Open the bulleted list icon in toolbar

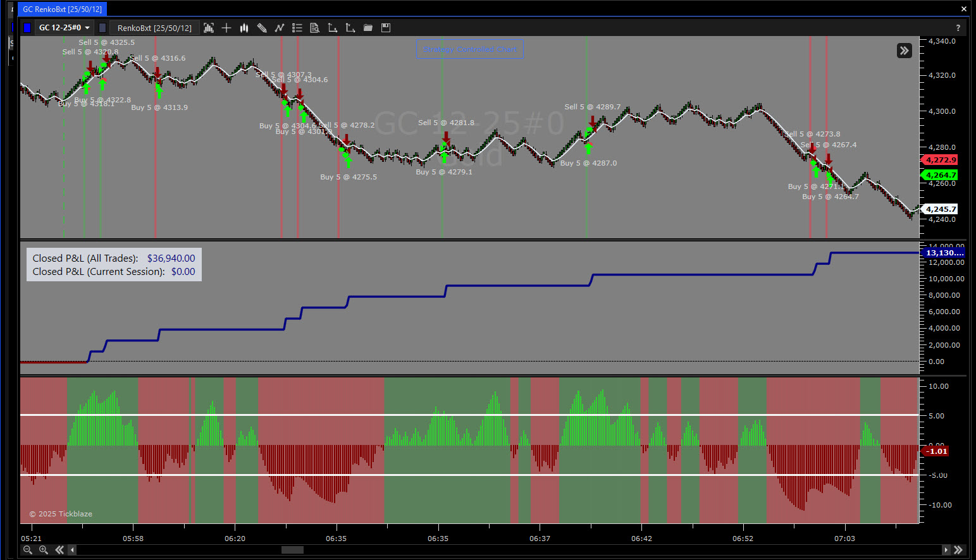tap(297, 28)
